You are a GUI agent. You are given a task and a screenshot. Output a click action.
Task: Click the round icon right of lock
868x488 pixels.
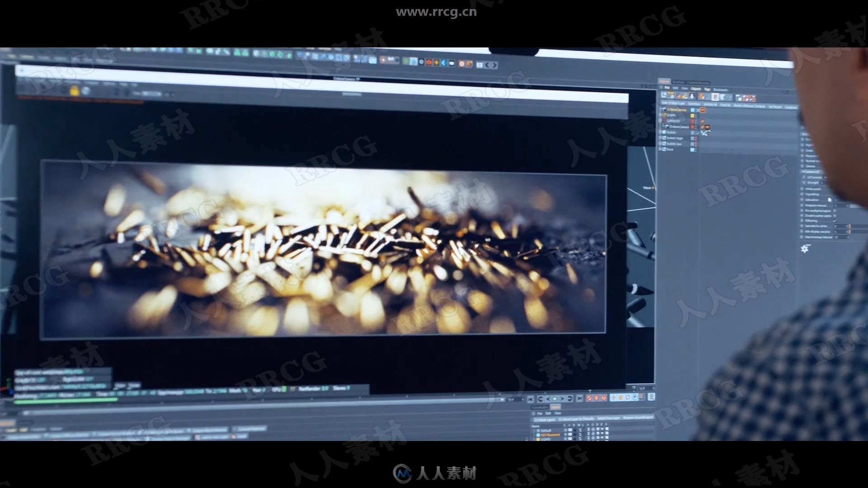pyautogui.click(x=85, y=91)
